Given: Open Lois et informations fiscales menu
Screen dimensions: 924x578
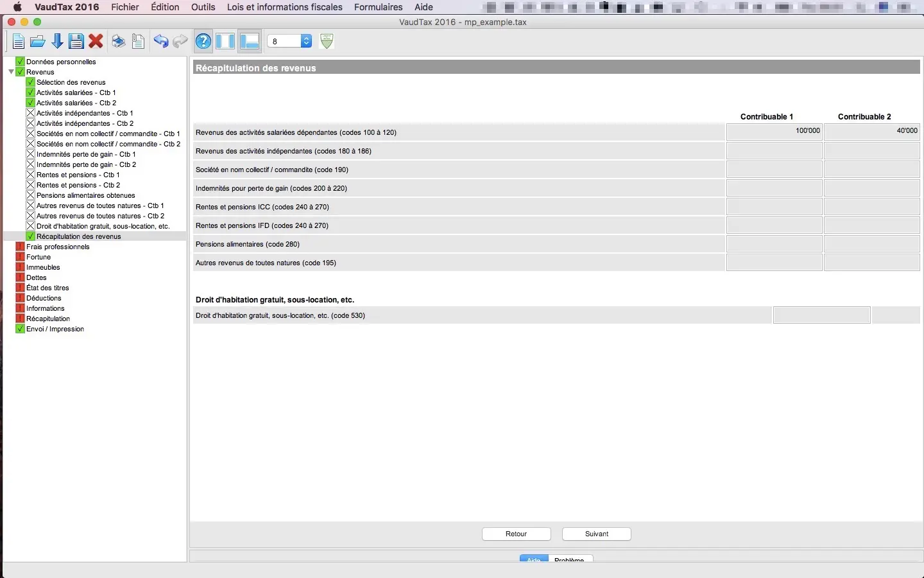Looking at the screenshot, I should [285, 7].
